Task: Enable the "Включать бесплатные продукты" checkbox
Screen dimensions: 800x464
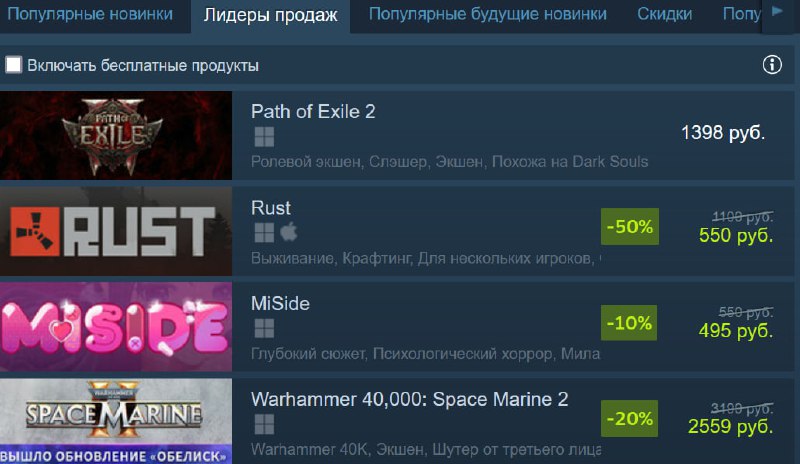Action: [x=13, y=65]
